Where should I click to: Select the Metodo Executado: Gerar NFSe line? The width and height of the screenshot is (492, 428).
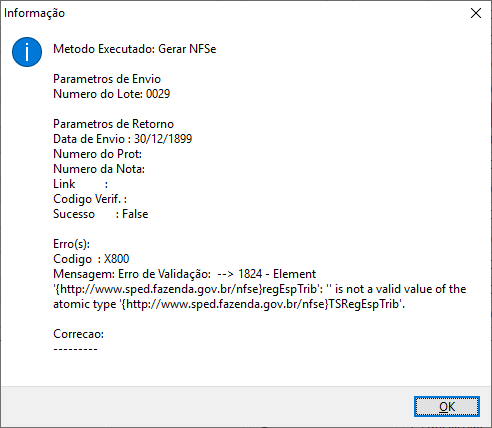pos(135,49)
